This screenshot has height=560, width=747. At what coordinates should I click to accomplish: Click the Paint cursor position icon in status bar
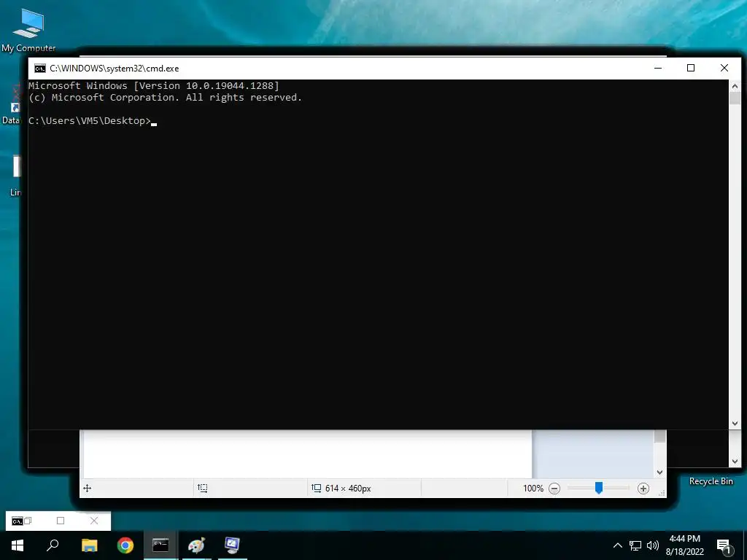pos(88,488)
